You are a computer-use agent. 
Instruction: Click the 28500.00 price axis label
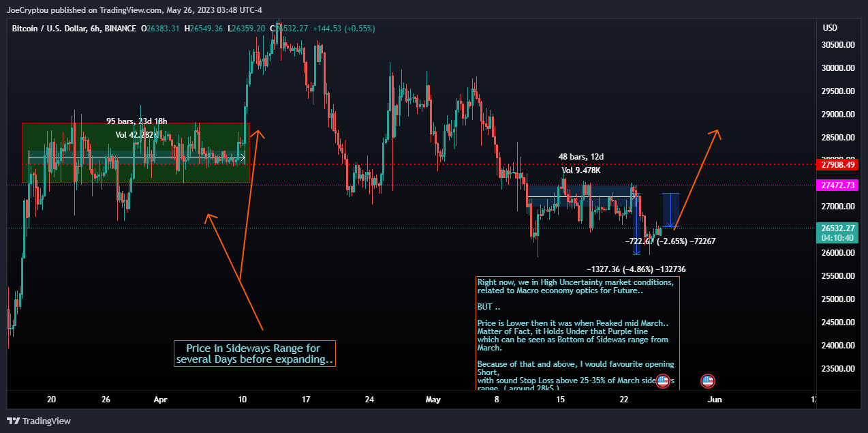839,138
